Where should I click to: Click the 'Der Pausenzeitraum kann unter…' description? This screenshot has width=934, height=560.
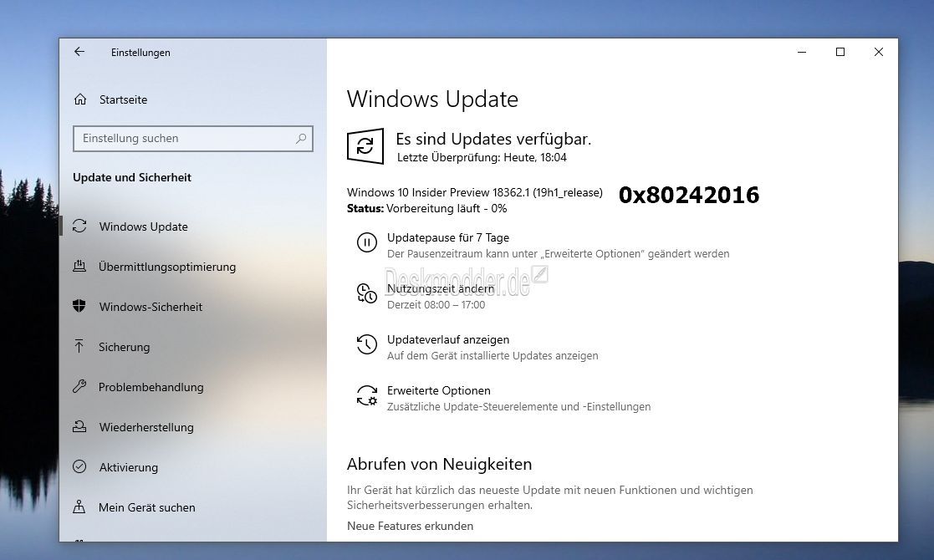[x=558, y=253]
